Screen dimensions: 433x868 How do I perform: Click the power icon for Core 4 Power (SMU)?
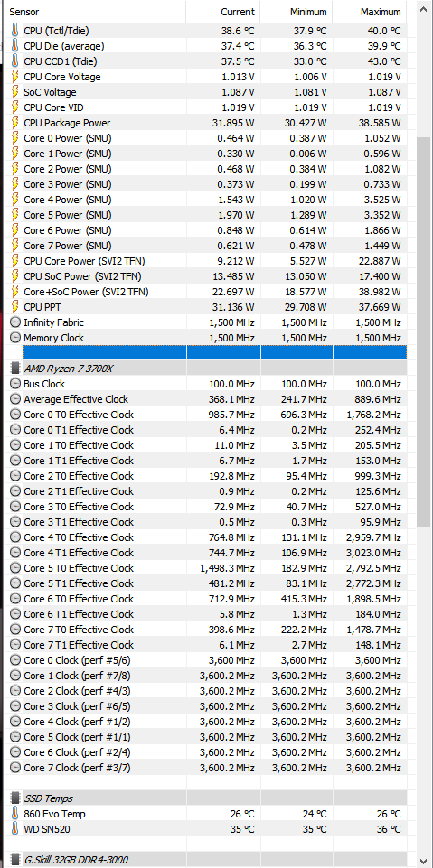15,200
